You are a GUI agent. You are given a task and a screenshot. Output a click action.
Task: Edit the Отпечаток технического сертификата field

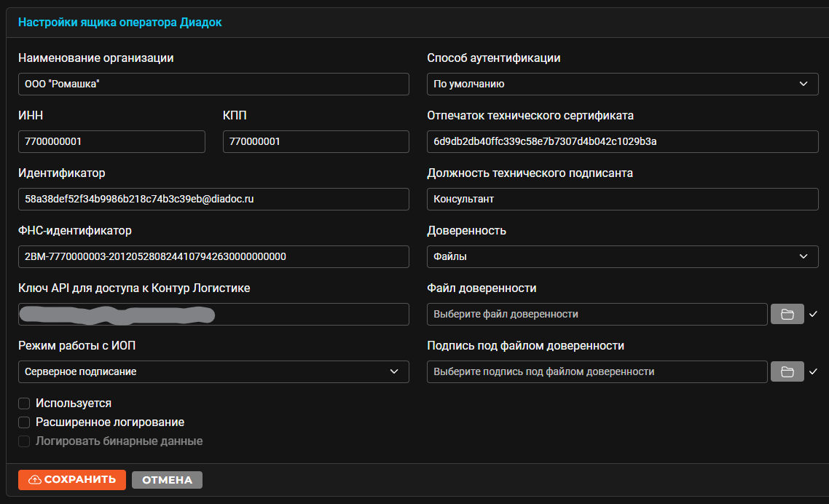tap(622, 142)
